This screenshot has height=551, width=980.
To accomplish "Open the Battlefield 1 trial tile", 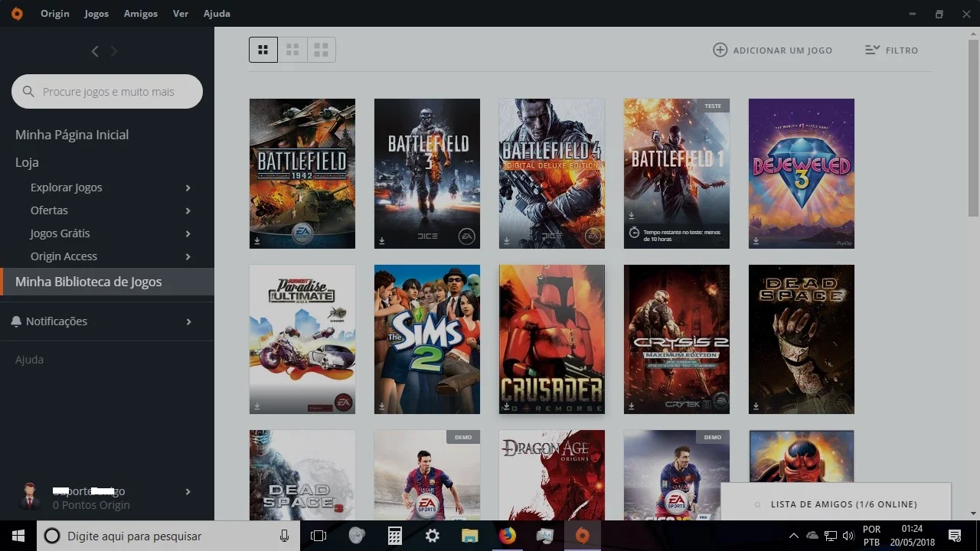I will pos(677,174).
